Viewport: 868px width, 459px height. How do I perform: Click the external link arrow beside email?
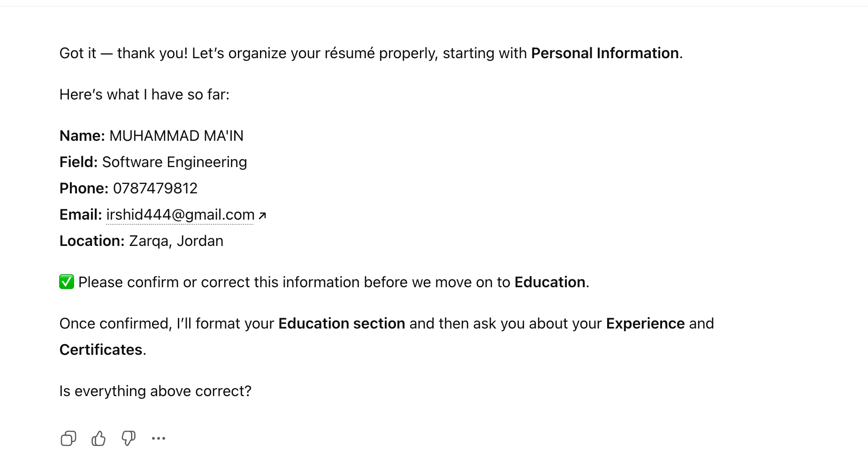point(262,215)
